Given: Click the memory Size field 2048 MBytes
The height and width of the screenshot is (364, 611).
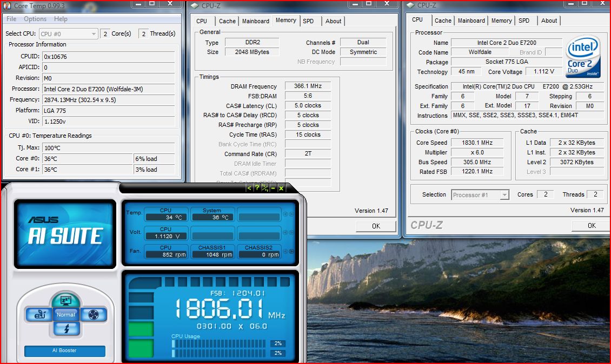Looking at the screenshot, I should tap(252, 52).
